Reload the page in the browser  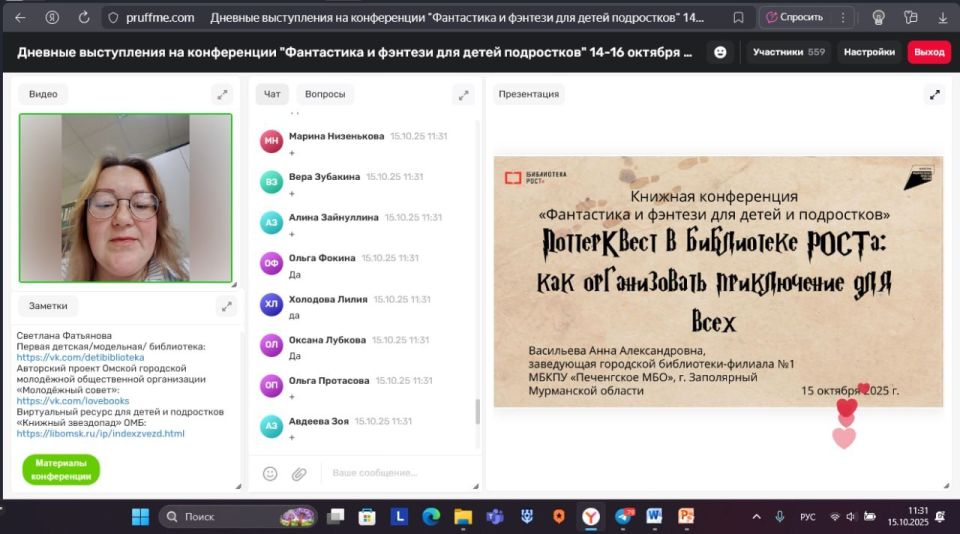[x=84, y=17]
